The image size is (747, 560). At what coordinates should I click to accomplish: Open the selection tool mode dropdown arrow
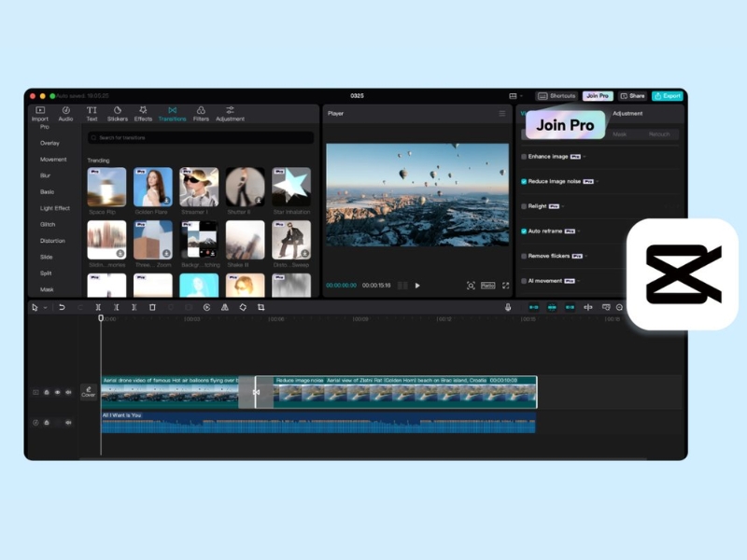45,307
